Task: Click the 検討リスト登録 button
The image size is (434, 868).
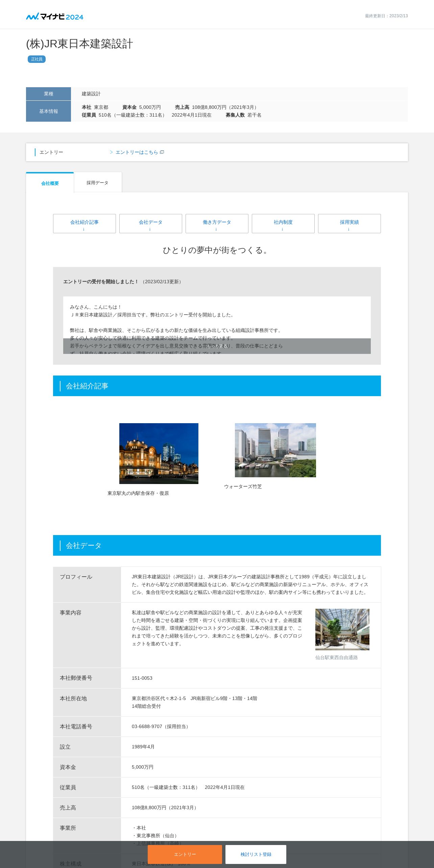Action: point(256,854)
